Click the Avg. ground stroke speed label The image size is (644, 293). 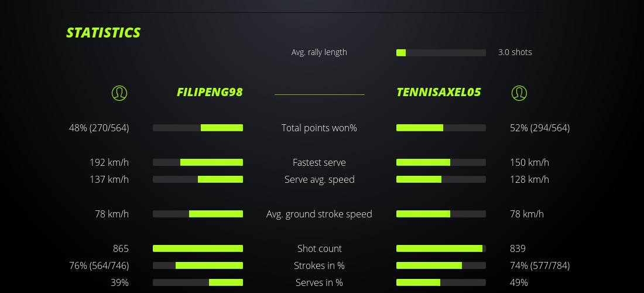pos(319,214)
